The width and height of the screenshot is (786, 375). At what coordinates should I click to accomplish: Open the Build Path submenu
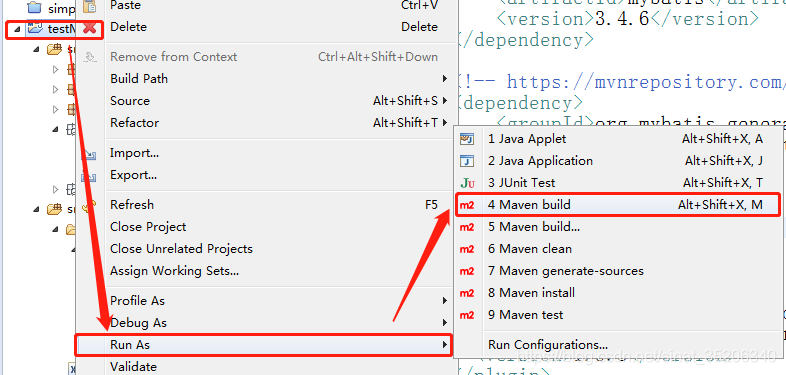point(278,79)
